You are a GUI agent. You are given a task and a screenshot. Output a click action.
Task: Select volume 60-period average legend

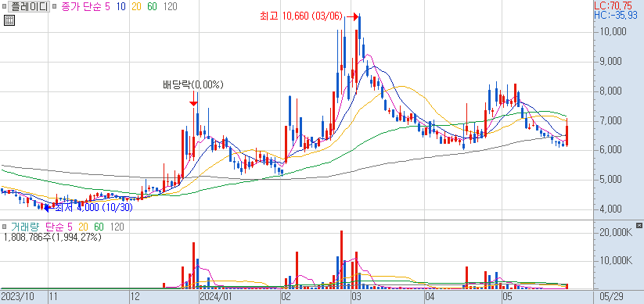pos(99,227)
